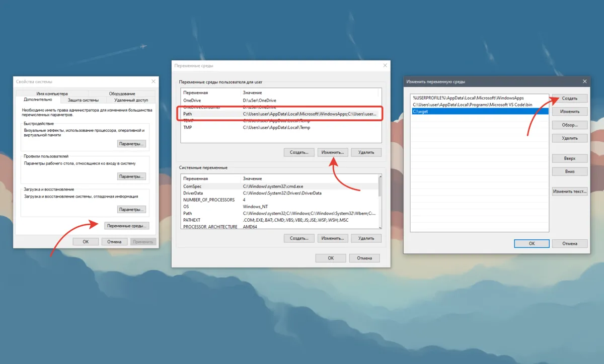Image resolution: width=604 pixels, height=364 pixels.
Task: Select the '%USERPROFILE%\AppData\Local\Microsoft\WindowsApps' entry
Action: 479,98
